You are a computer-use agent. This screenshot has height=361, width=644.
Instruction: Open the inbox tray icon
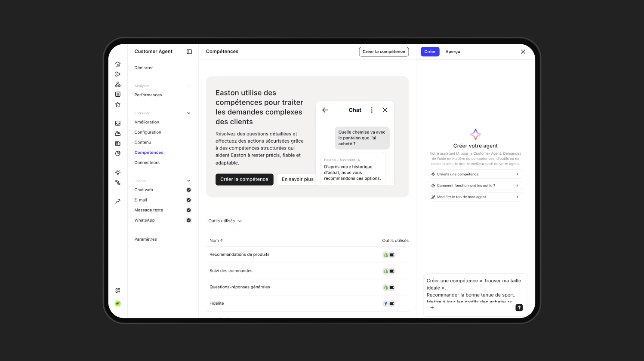click(118, 123)
